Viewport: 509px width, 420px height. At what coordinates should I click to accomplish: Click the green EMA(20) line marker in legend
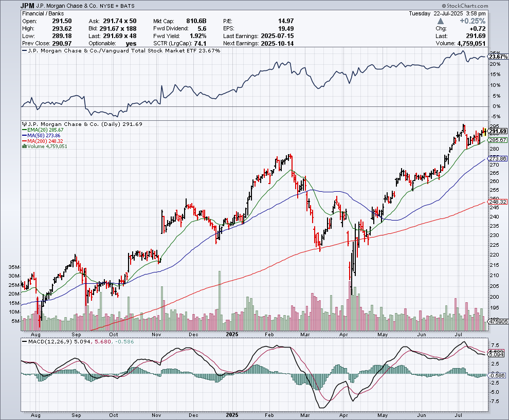[x=24, y=130]
